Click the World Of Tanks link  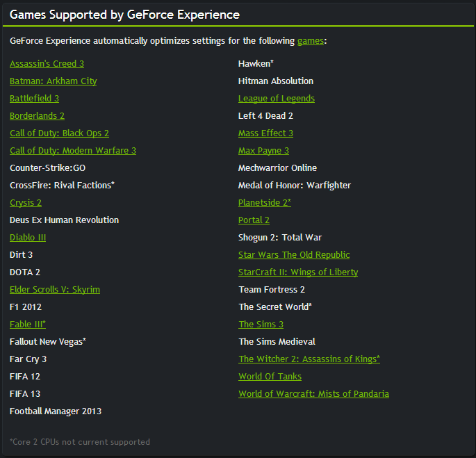[270, 377]
